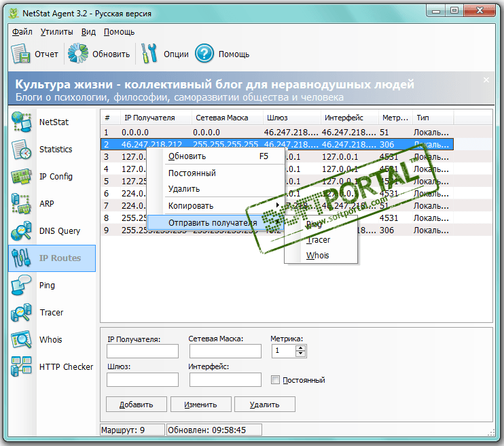Image resolution: width=504 pixels, height=446 pixels.
Task: Click the Изменить button
Action: (x=200, y=405)
